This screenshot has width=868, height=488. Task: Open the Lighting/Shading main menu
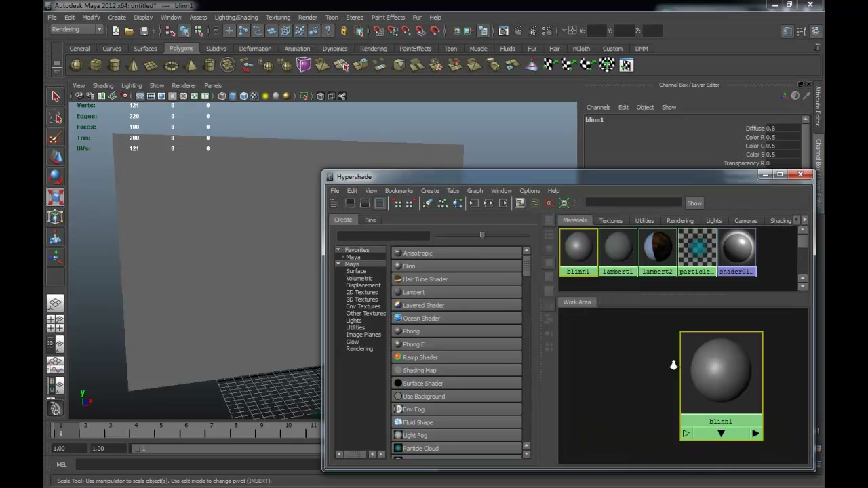[236, 18]
